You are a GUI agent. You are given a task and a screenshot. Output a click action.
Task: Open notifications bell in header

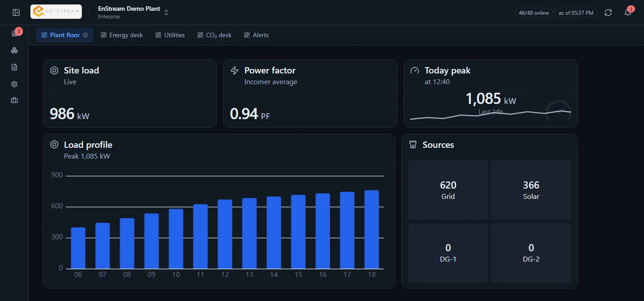pos(628,13)
